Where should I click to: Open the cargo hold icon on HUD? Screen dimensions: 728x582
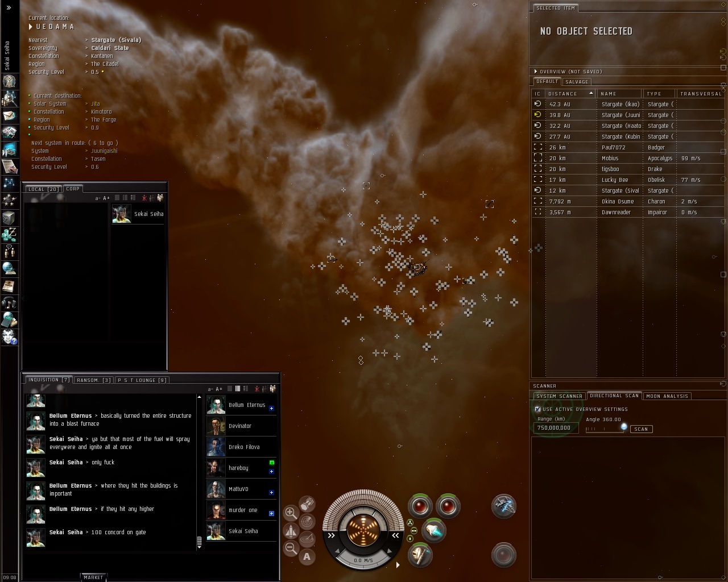coord(307,504)
